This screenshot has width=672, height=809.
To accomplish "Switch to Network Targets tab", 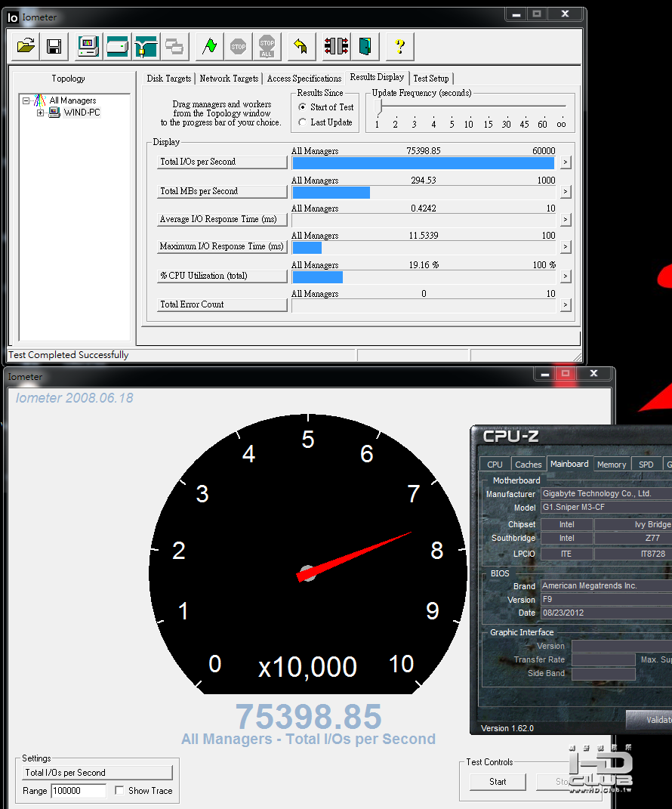I will point(229,79).
